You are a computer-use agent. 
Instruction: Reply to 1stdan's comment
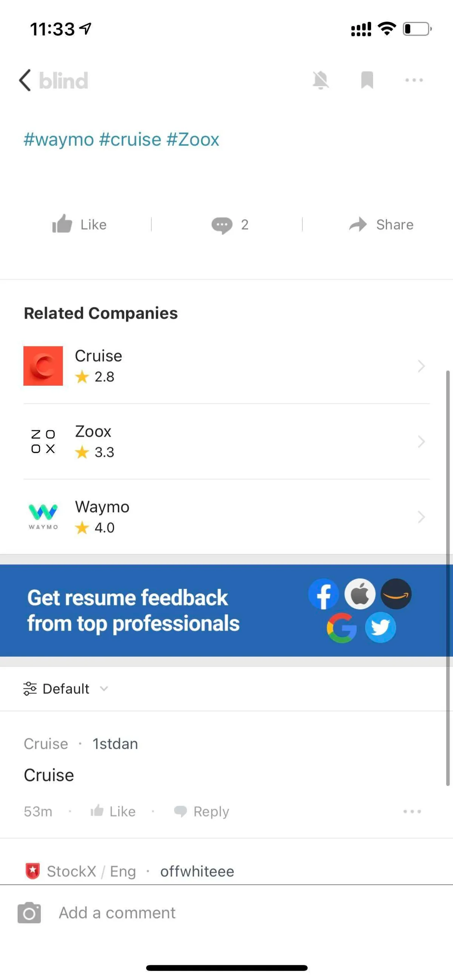click(x=202, y=811)
